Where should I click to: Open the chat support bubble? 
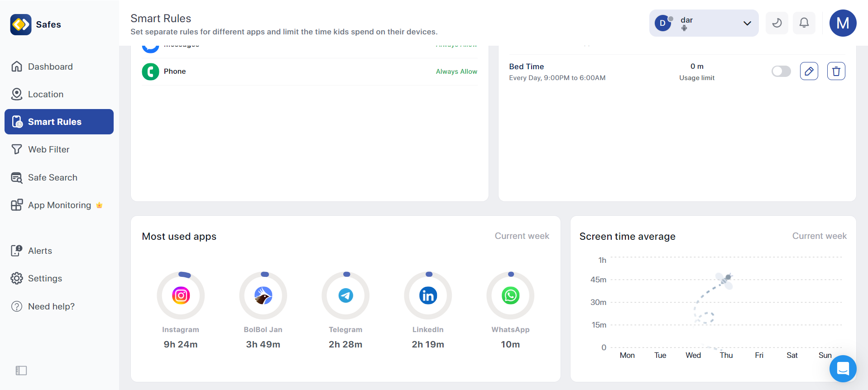(843, 369)
